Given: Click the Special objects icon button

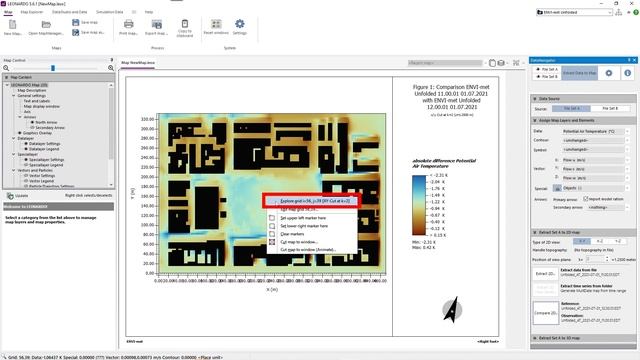Looking at the screenshot, I should pos(557,188).
